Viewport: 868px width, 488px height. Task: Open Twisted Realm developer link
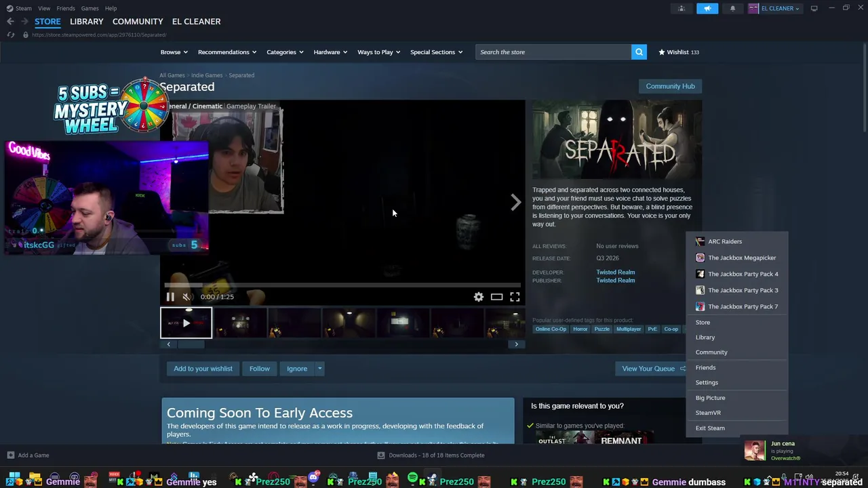pos(616,272)
